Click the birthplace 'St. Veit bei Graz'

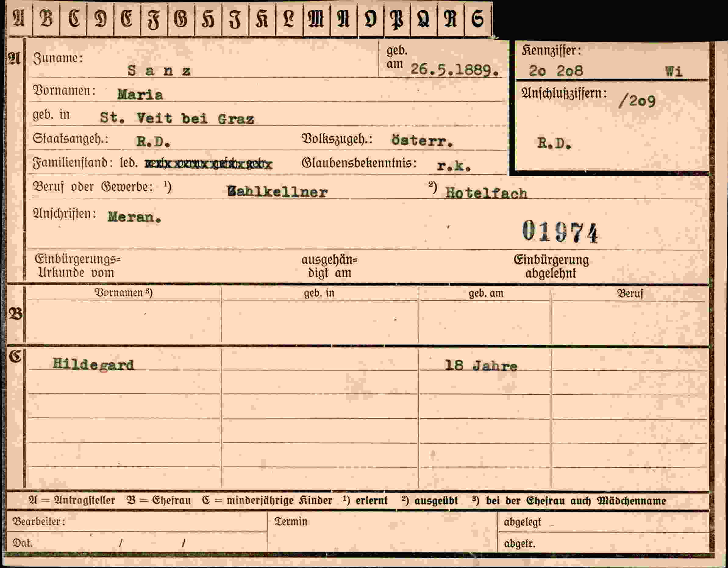point(177,118)
